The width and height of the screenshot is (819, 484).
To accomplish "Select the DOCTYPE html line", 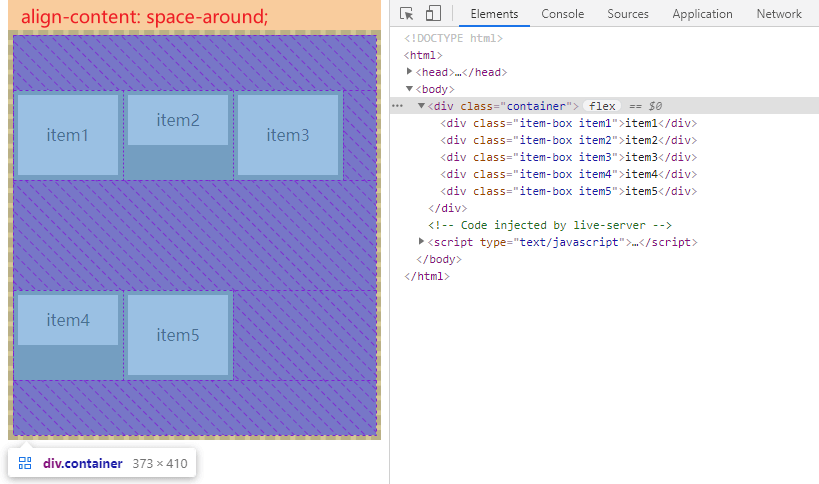I will pos(453,38).
